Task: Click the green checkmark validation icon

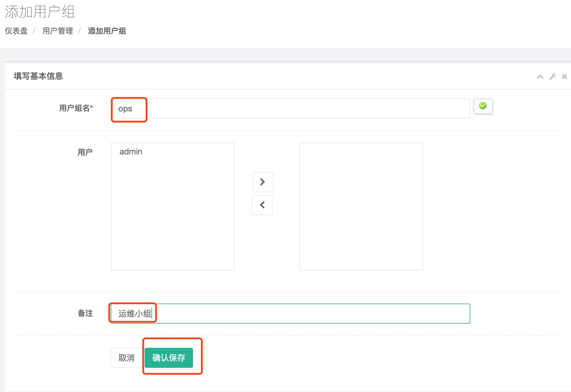Action: pos(483,106)
